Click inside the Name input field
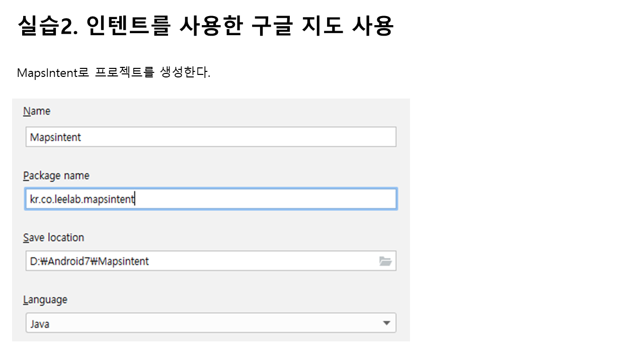 click(210, 137)
